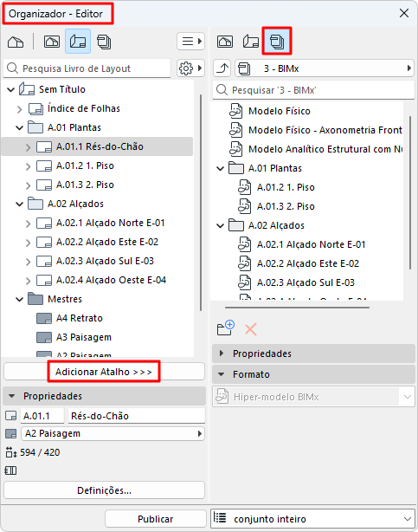The height and width of the screenshot is (532, 418).
Task: Select A.01.3 2. Piso in publisher set
Action: (x=286, y=206)
